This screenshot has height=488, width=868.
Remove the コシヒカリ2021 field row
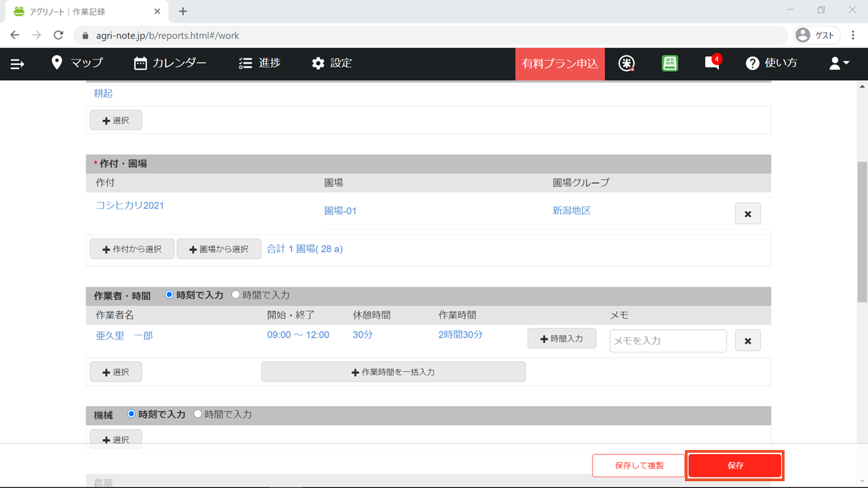tap(747, 213)
